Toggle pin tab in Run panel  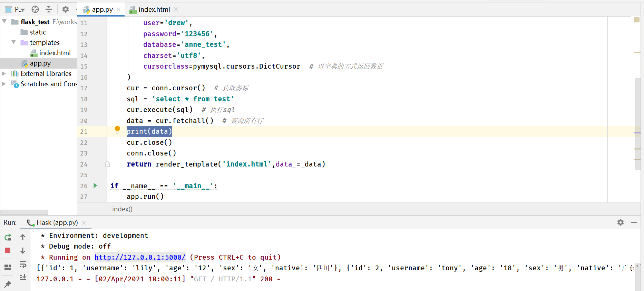click(8, 284)
